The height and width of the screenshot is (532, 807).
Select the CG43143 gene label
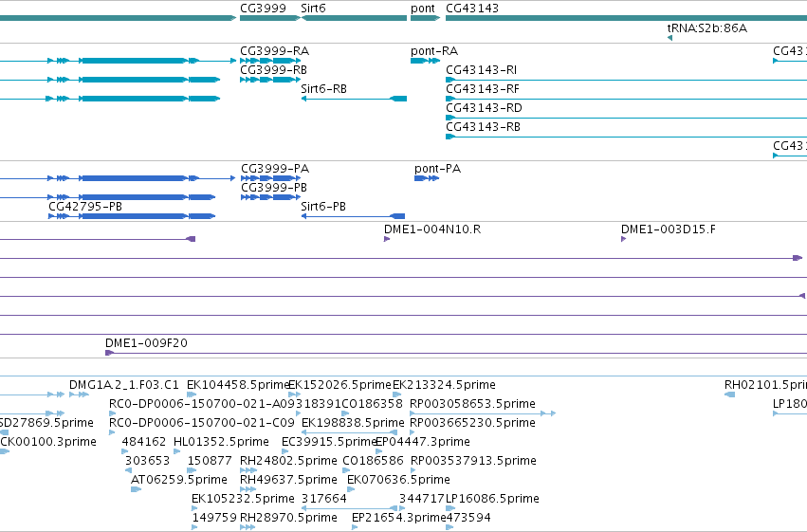pyautogui.click(x=472, y=9)
